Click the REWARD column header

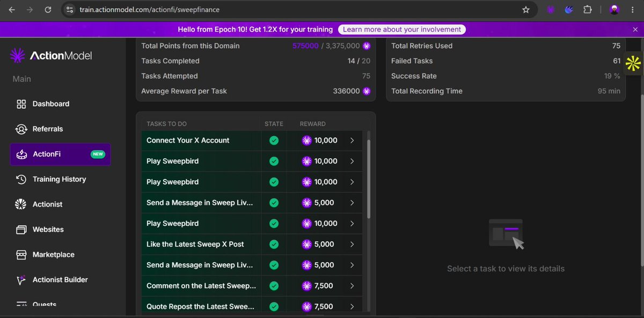[x=312, y=124]
